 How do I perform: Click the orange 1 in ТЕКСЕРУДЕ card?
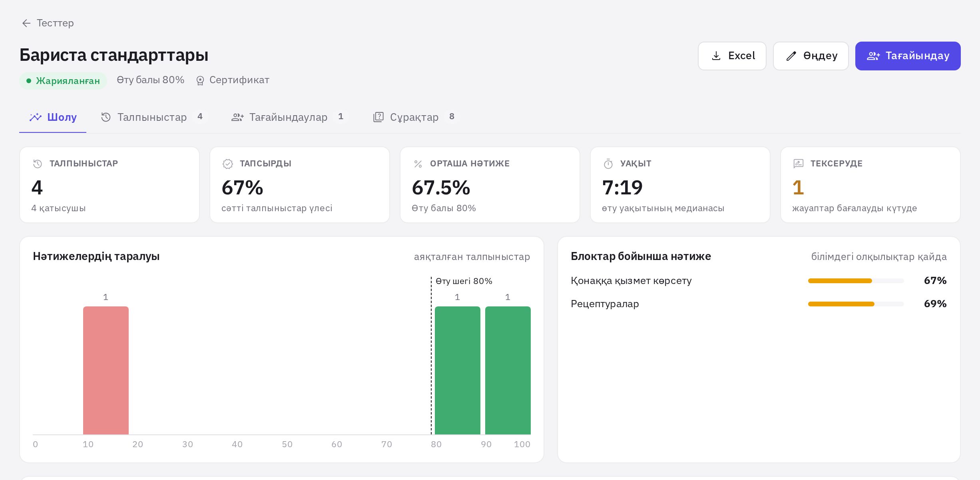[798, 188]
